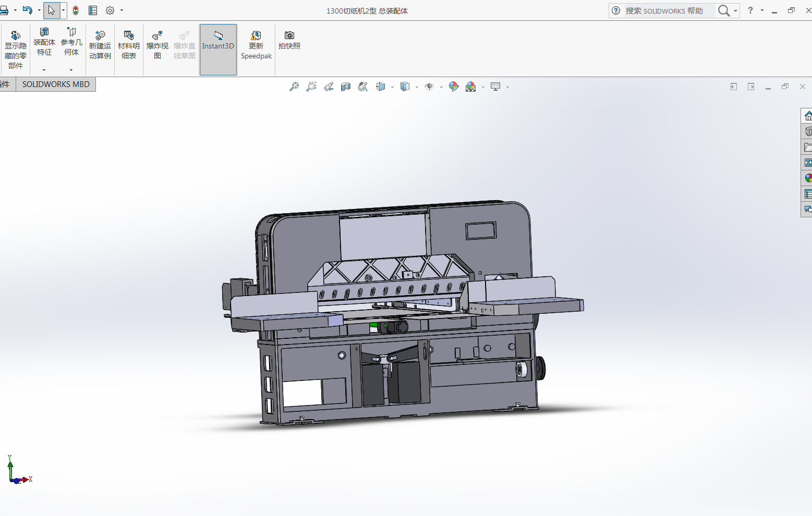
Task: Open the 爆炸视图 exploded view tool
Action: point(157,45)
